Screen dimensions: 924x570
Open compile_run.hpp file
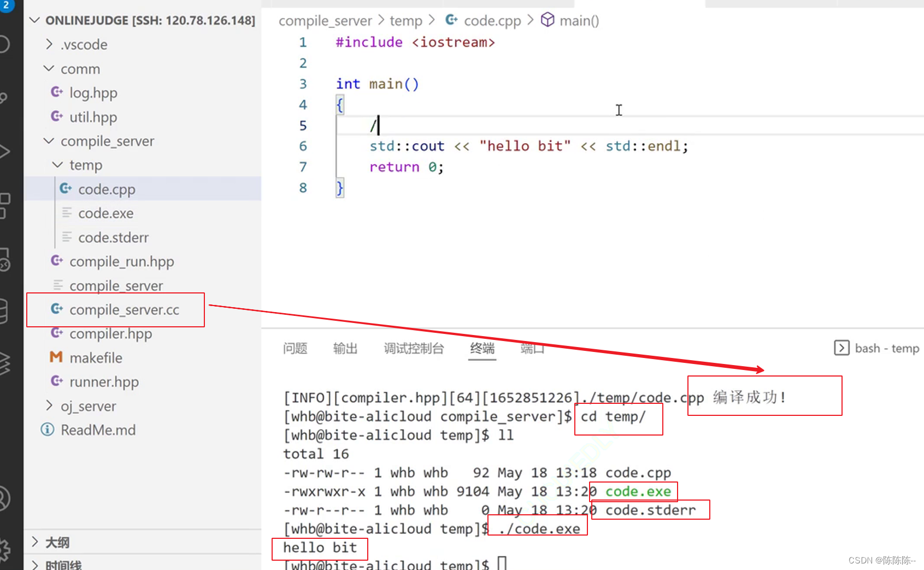pos(122,262)
